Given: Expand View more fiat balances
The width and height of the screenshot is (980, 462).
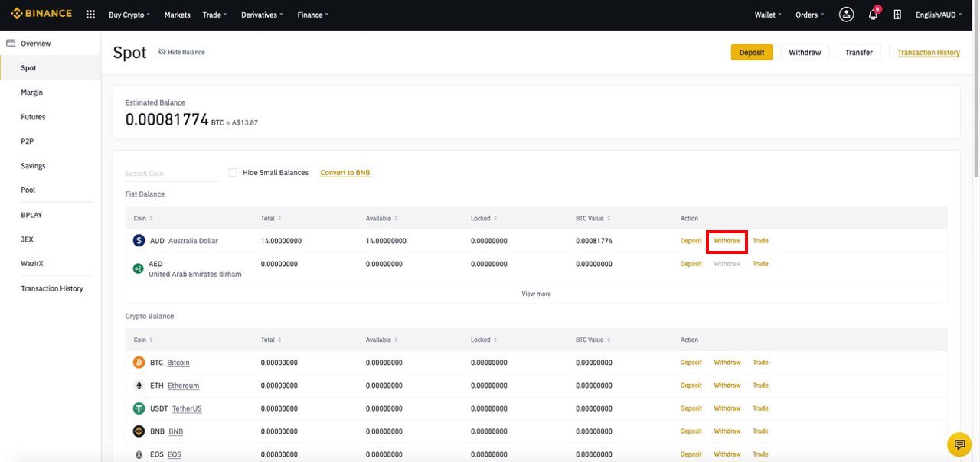Looking at the screenshot, I should point(536,294).
